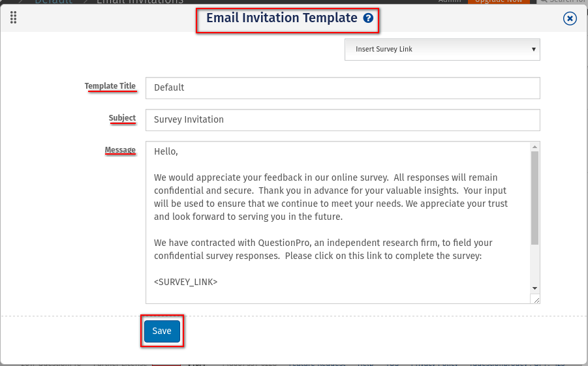This screenshot has width=588, height=366.
Task: Click inside the Message text area
Action: coord(337,222)
